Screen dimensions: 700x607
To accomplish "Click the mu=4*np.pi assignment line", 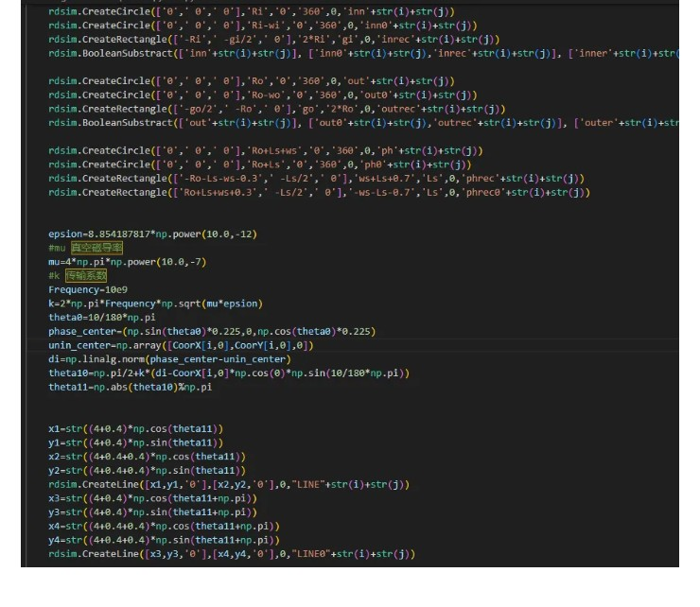I will (123, 262).
